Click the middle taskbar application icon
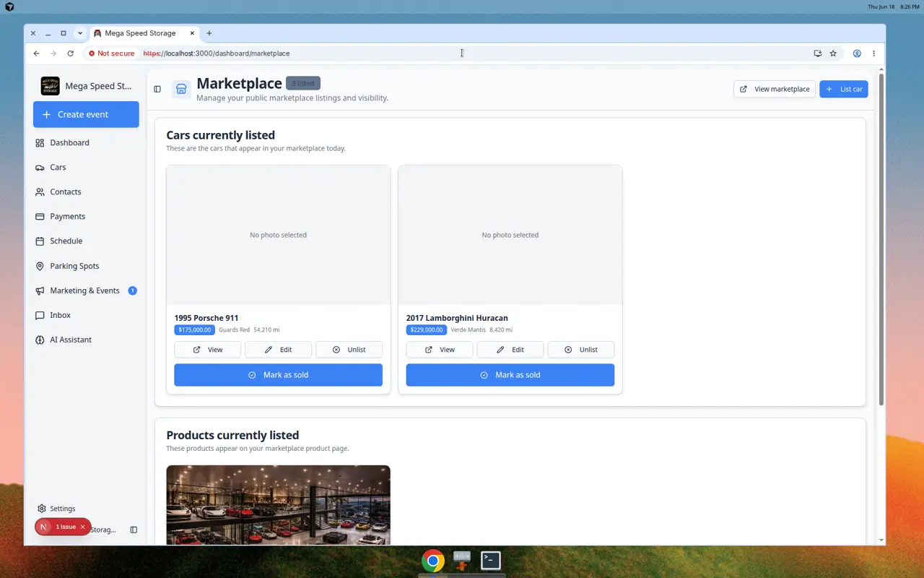This screenshot has height=578, width=924. point(462,561)
